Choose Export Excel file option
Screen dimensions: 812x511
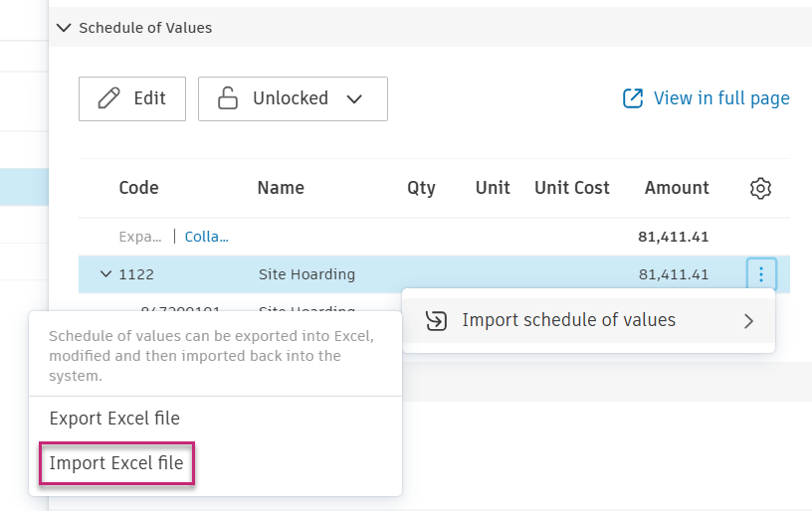tap(114, 419)
